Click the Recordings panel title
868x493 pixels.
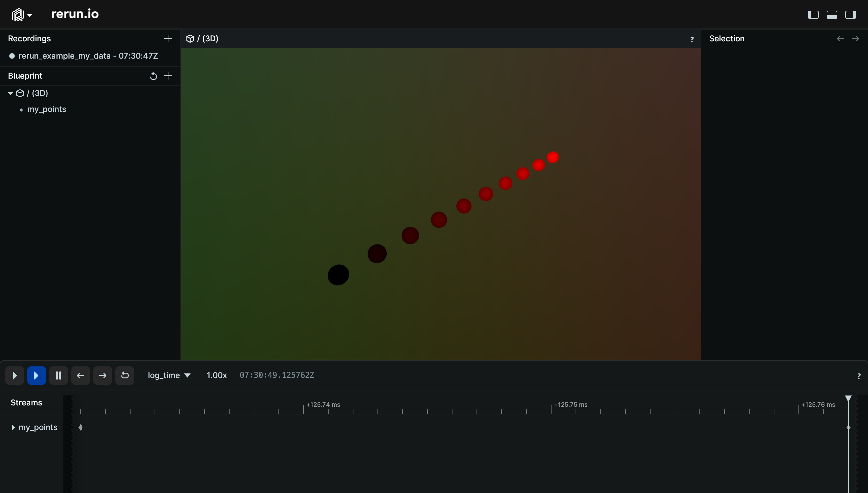click(x=29, y=39)
